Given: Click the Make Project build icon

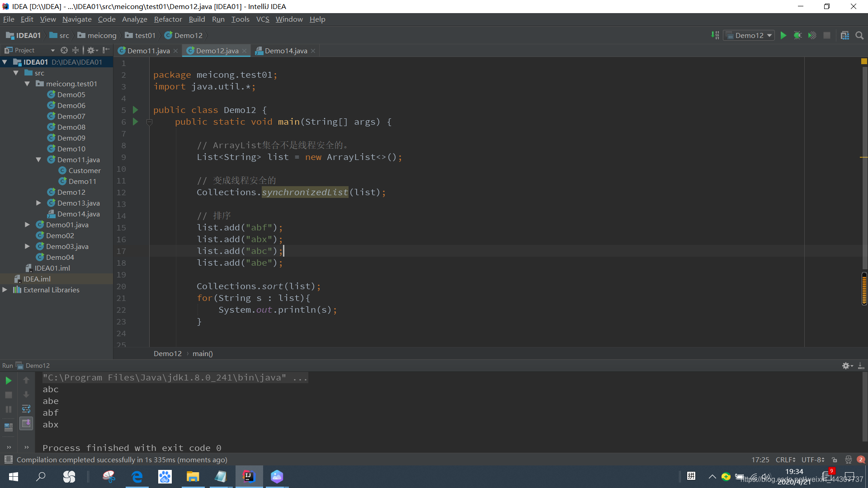Looking at the screenshot, I should tap(715, 35).
